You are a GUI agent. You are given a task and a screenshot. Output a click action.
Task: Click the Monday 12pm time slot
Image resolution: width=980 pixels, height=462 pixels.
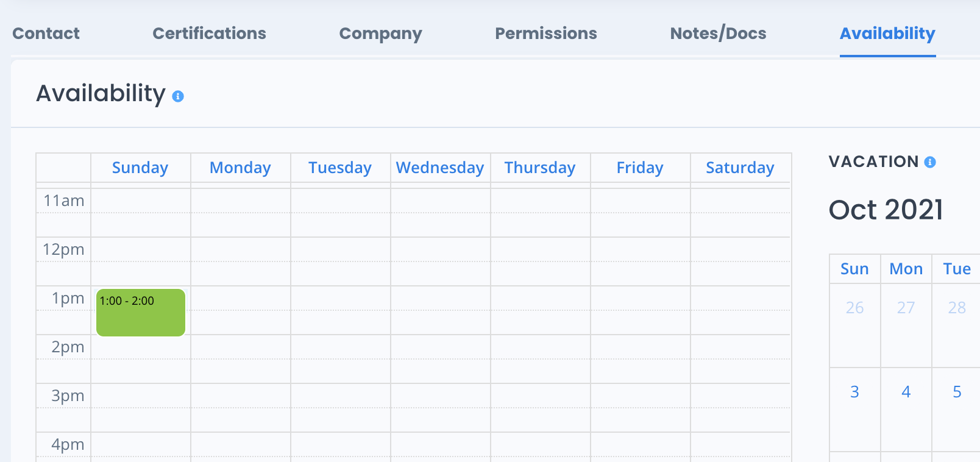click(x=241, y=250)
